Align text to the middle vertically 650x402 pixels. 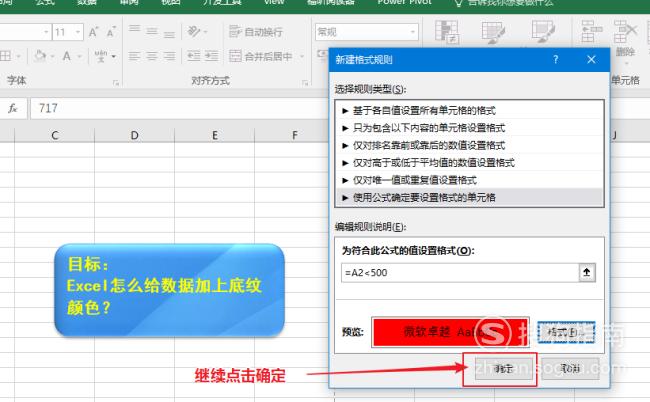[152, 31]
